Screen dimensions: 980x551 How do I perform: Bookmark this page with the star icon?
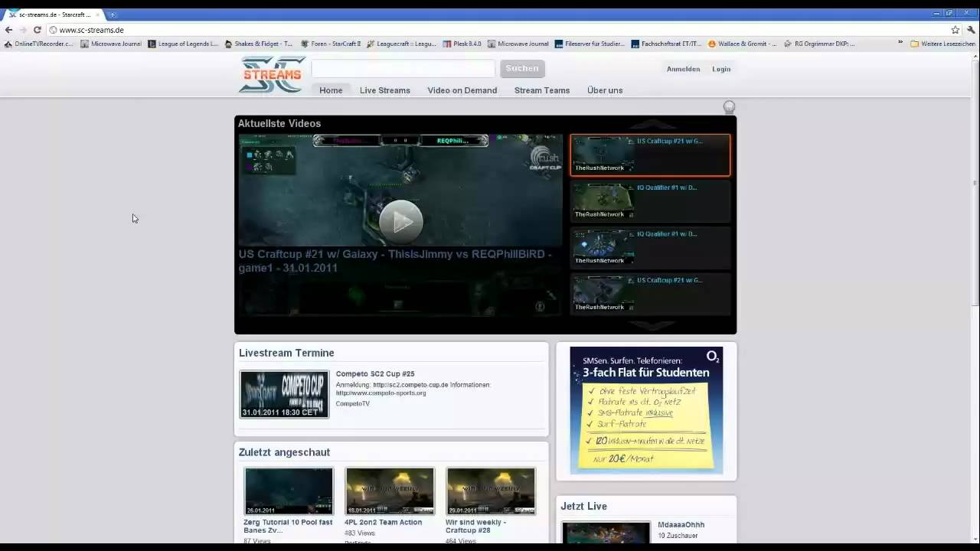tap(955, 30)
